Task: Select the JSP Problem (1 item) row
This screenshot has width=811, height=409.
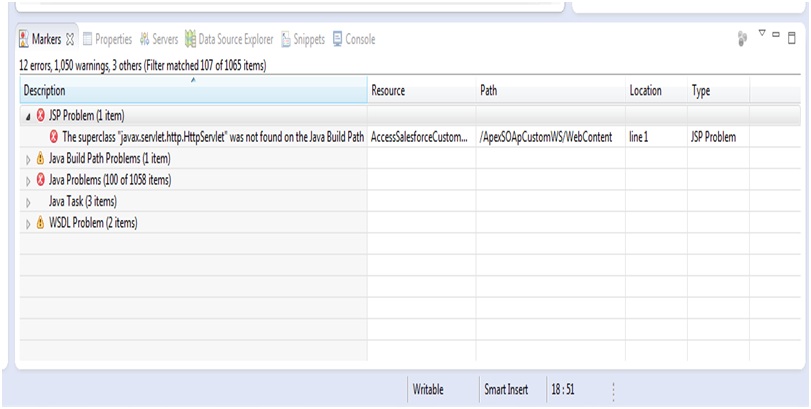Action: pos(410,115)
